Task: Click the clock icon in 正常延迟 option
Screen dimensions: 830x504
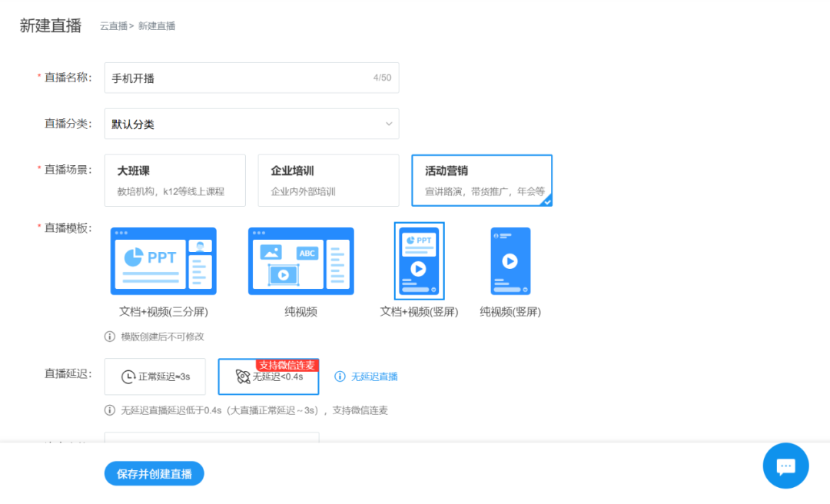Action: point(128,377)
